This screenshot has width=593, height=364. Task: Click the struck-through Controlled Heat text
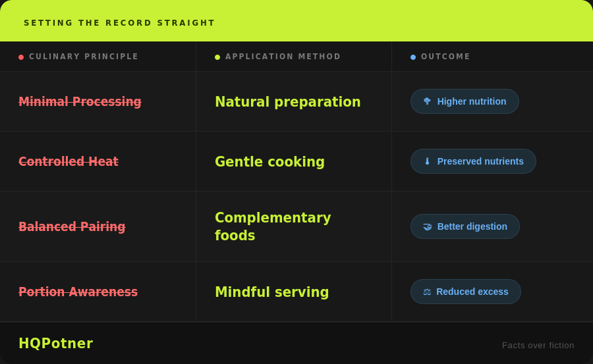point(69,162)
